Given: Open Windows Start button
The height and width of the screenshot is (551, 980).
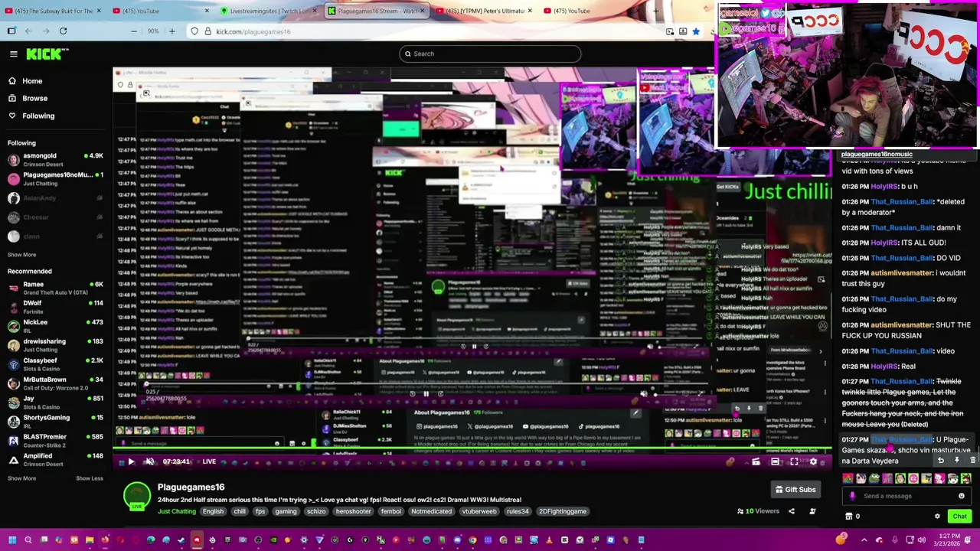Looking at the screenshot, I should tap(11, 540).
